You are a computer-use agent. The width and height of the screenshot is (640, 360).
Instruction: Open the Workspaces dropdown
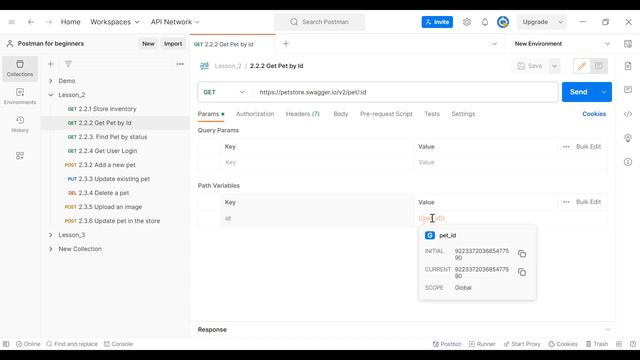pos(115,22)
